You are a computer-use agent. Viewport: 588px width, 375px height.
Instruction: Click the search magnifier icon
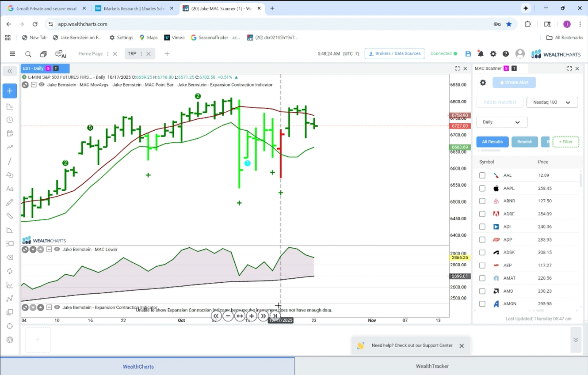[x=28, y=54]
